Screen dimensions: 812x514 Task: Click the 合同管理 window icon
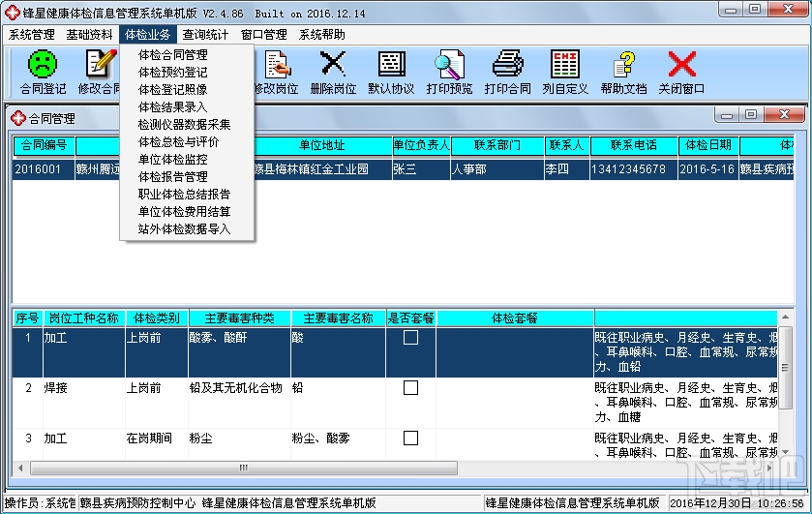click(18, 118)
